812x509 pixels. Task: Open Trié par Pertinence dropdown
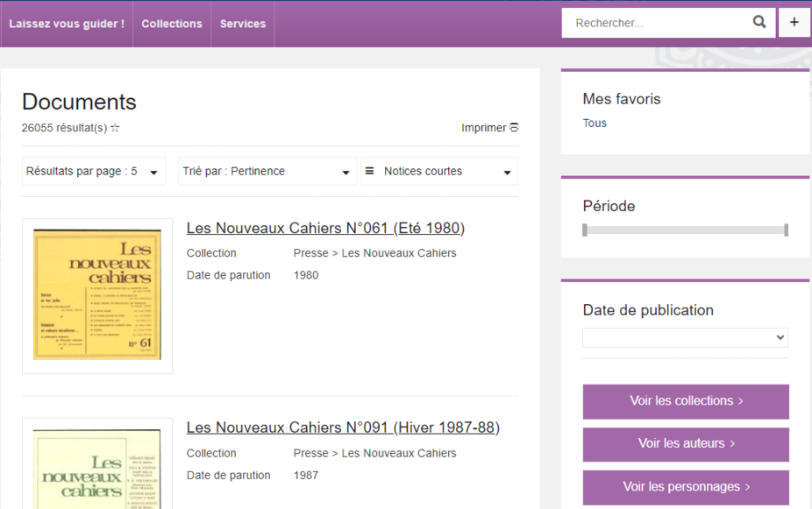point(267,171)
